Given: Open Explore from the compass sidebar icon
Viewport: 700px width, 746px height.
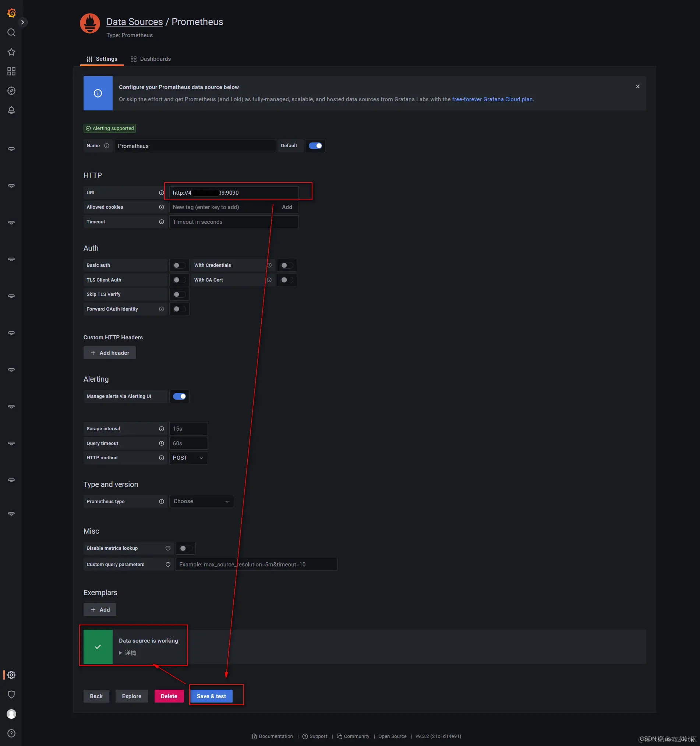Looking at the screenshot, I should (12, 91).
